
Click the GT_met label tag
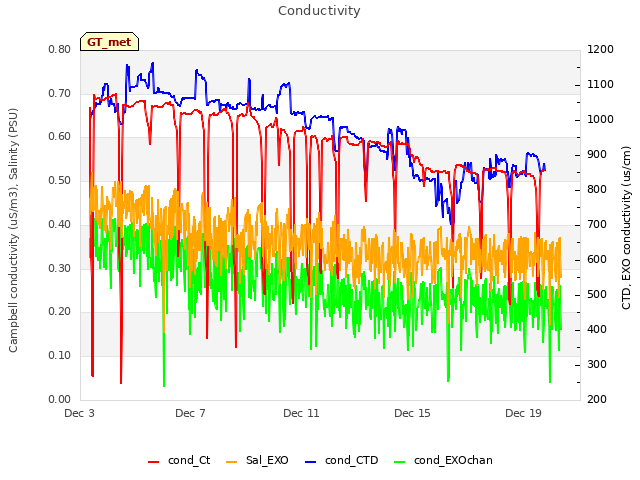[109, 42]
